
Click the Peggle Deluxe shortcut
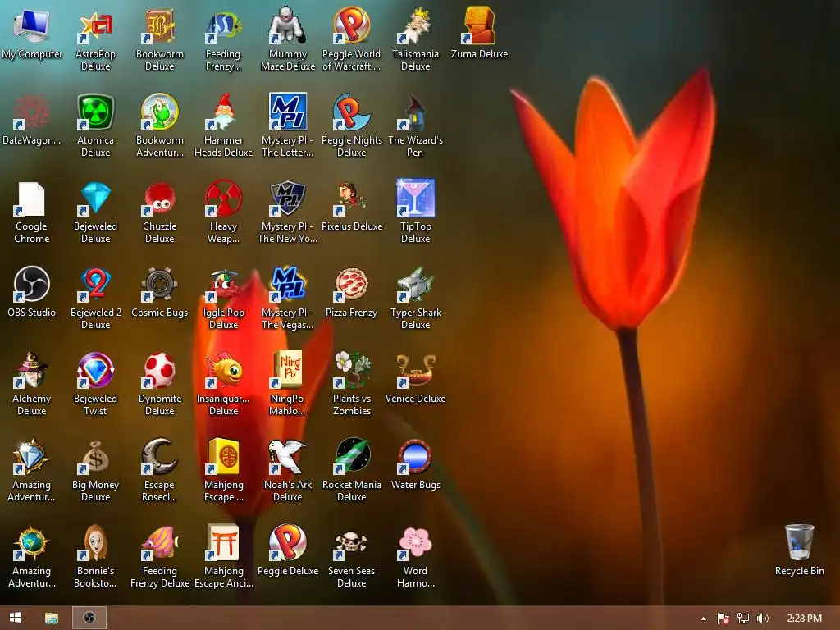pos(288,543)
